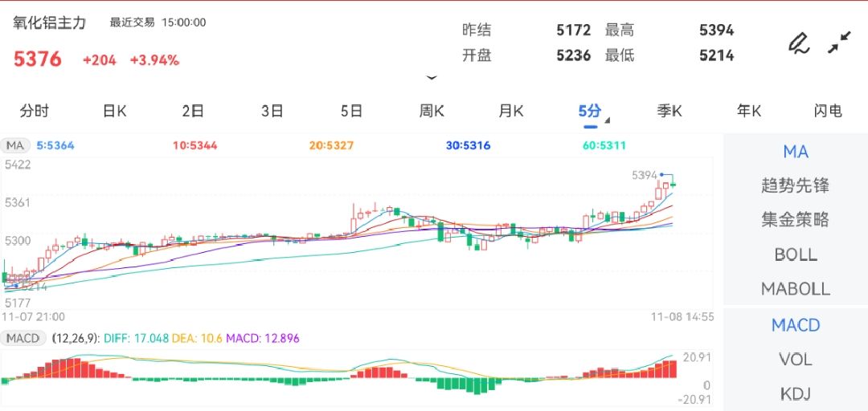868x411 pixels.
Task: Select the 2日 period tab
Action: 193,112
